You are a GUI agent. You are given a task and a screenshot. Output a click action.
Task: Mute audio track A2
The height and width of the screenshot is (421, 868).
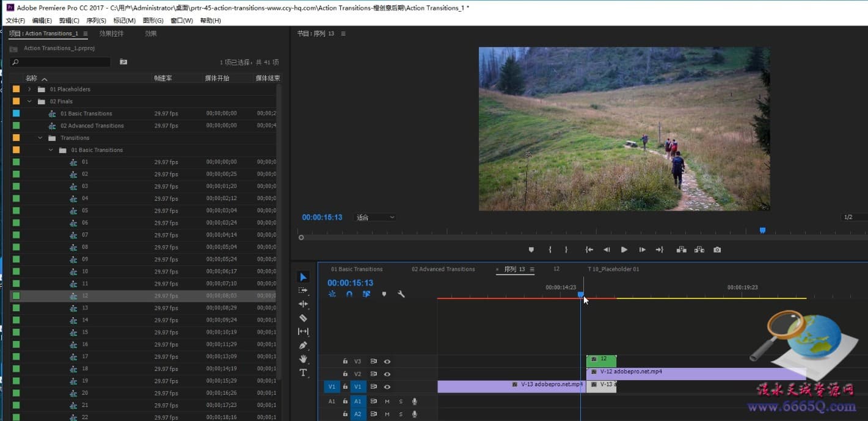point(387,414)
